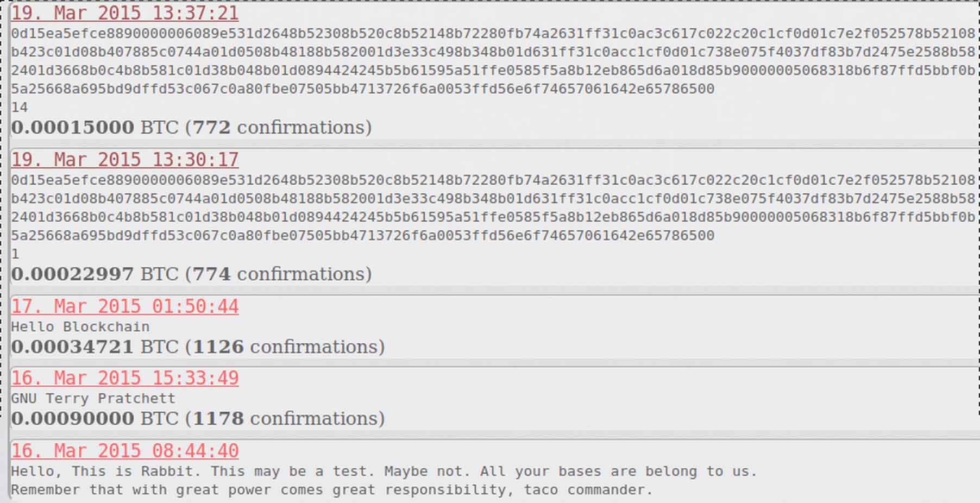
Task: Click hex data under the 13:30:17 entry
Action: tap(493, 208)
